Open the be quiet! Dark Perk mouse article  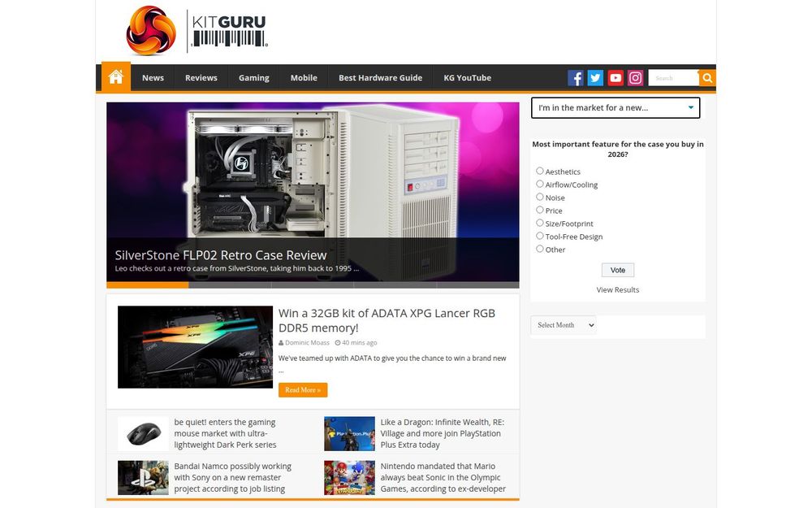(225, 433)
